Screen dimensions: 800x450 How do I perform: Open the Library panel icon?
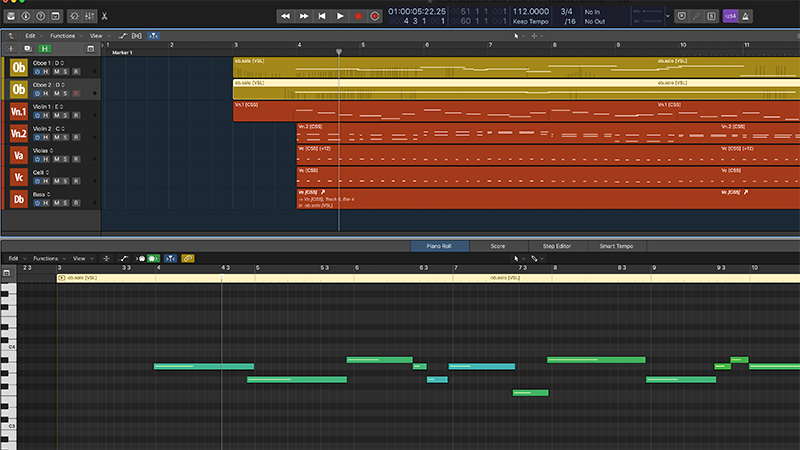coord(11,16)
